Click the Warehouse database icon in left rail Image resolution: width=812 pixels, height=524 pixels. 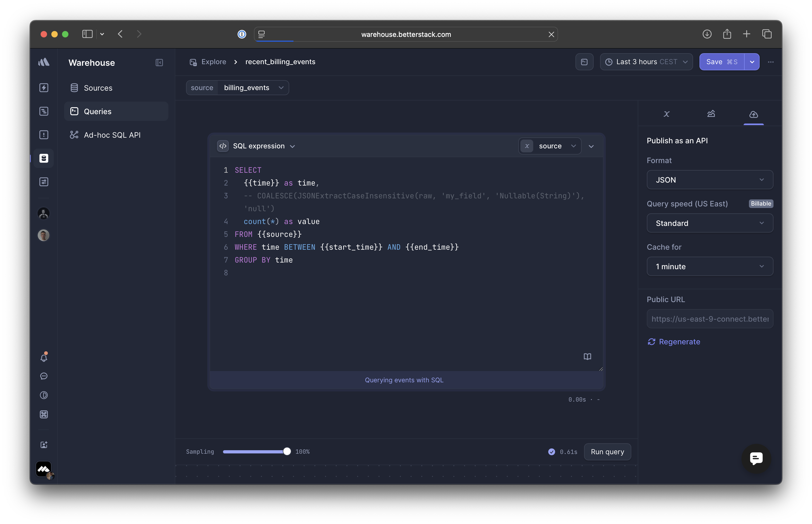[x=44, y=158]
